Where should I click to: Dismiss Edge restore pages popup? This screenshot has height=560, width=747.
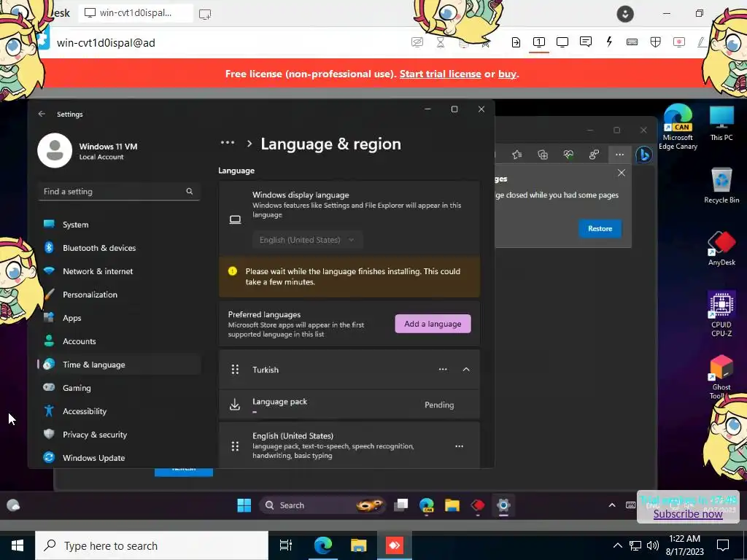coord(622,173)
